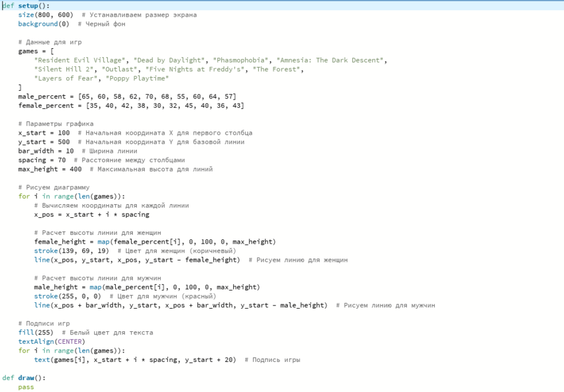This screenshot has height=392, width=564.
Task: Click the fill(255) call
Action: pyautogui.click(x=36, y=333)
